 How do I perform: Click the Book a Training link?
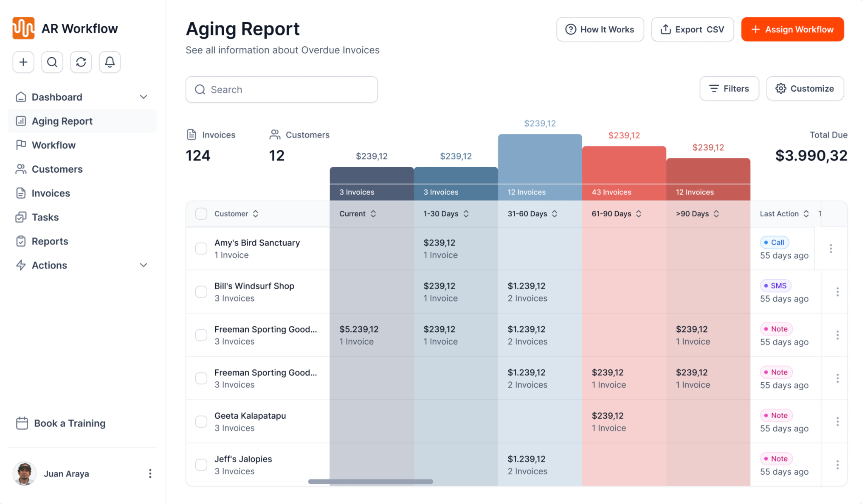(x=61, y=423)
